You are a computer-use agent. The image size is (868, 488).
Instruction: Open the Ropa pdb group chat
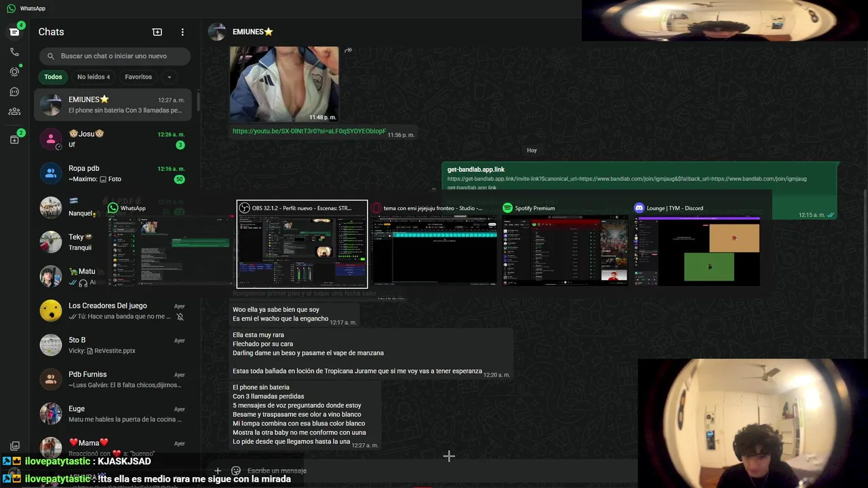(x=113, y=174)
